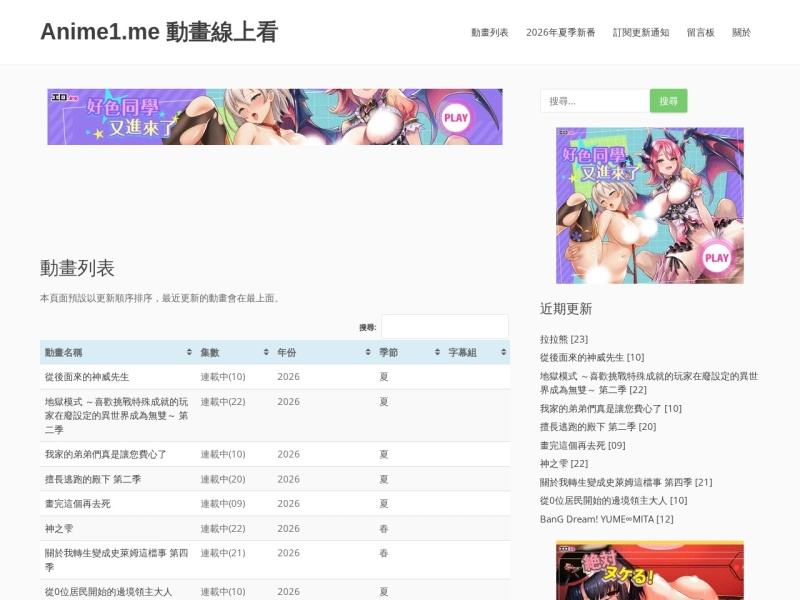Open 畫完這個再去死 table entry
The width and height of the screenshot is (800, 600).
pyautogui.click(x=78, y=504)
